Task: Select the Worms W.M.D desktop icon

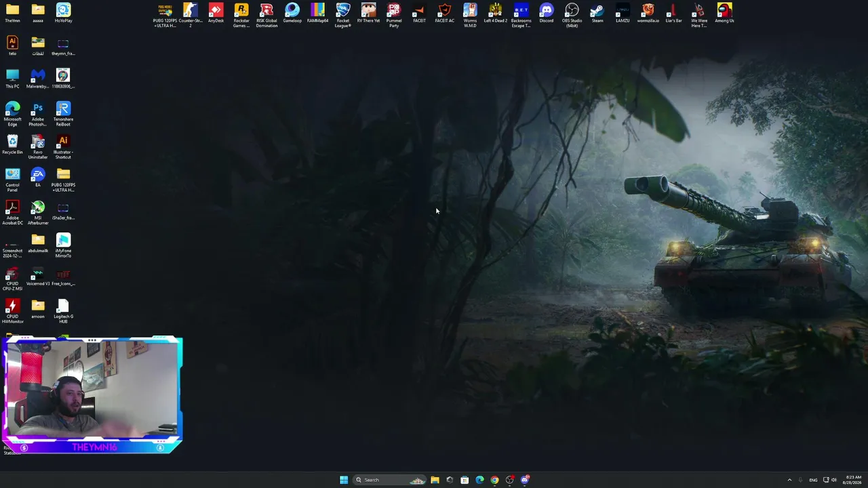Action: [x=470, y=14]
